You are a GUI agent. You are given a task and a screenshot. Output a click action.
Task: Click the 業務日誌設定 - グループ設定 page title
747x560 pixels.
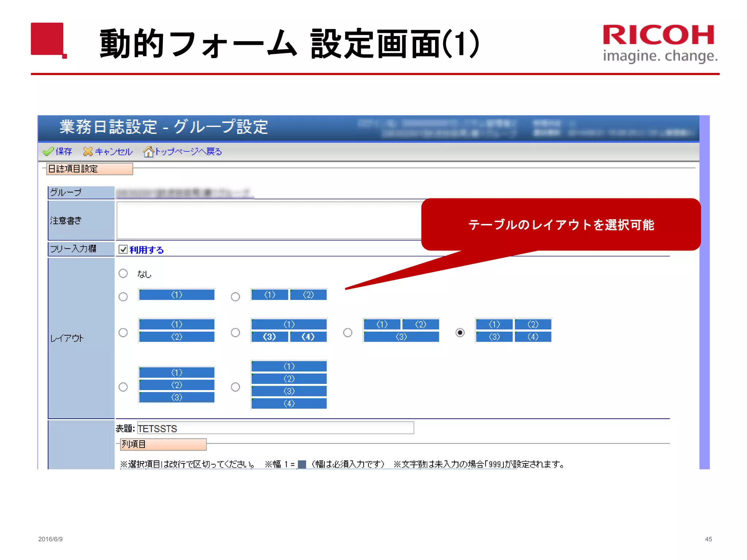(164, 127)
